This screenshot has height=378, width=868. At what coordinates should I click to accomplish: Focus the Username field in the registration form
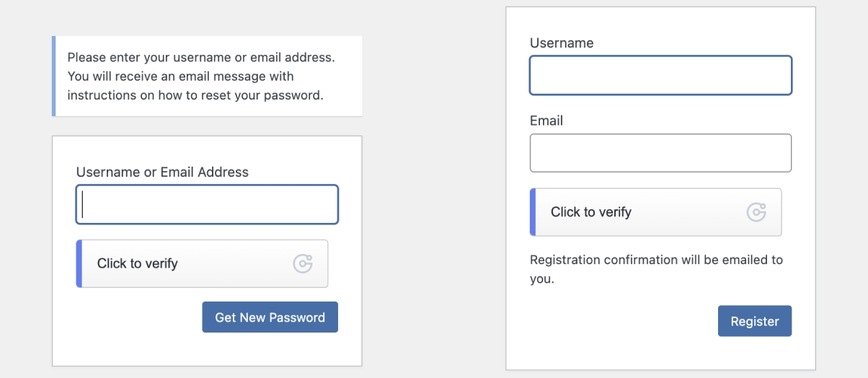pyautogui.click(x=660, y=76)
